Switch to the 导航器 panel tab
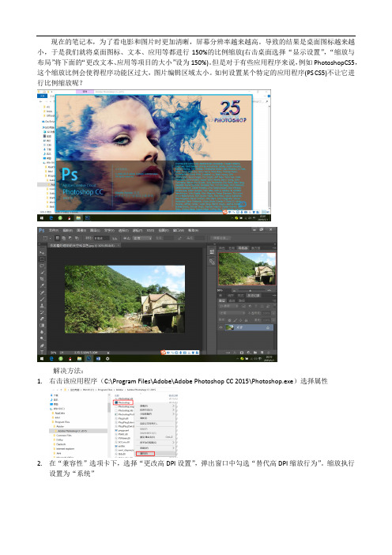 coord(243,247)
